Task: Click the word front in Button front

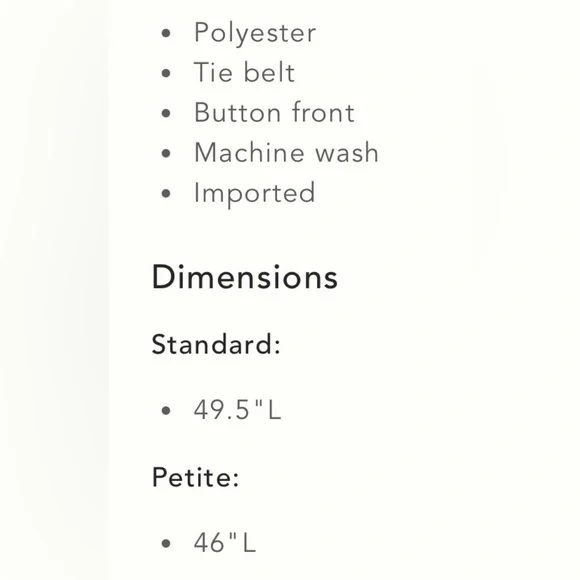Action: (323, 112)
